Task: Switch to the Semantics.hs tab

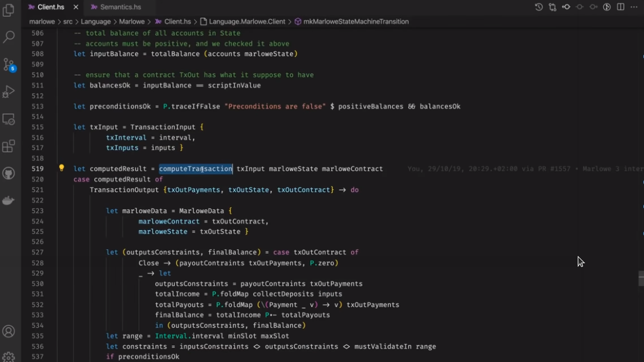Action: coord(120,7)
